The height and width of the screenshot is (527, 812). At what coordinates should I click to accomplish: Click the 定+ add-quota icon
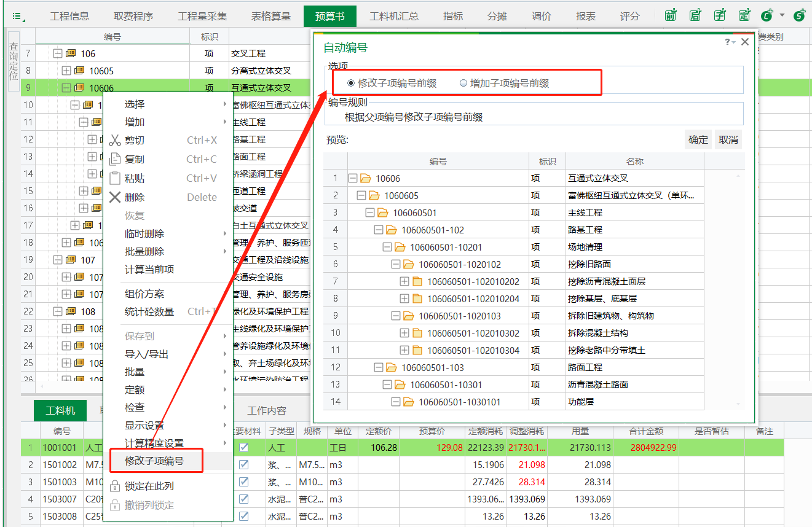(744, 15)
